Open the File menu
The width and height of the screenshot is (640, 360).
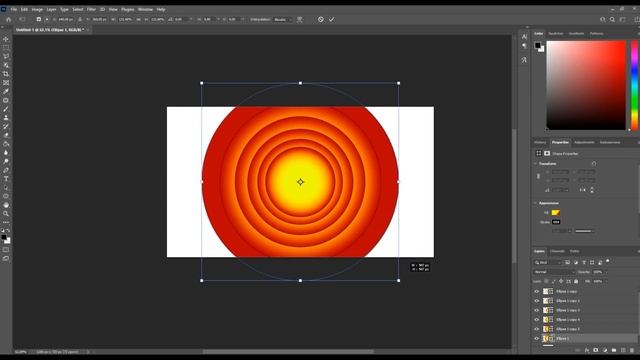click(x=14, y=9)
